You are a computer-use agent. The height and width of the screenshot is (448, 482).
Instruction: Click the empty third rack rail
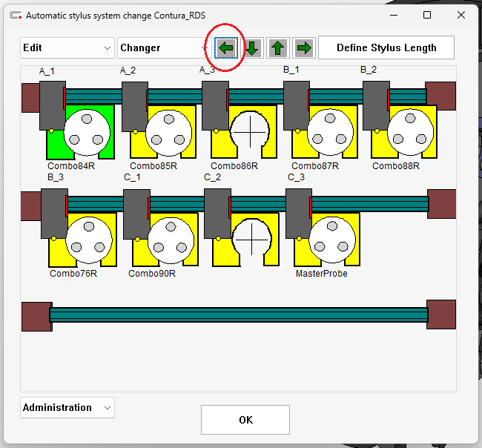239,314
